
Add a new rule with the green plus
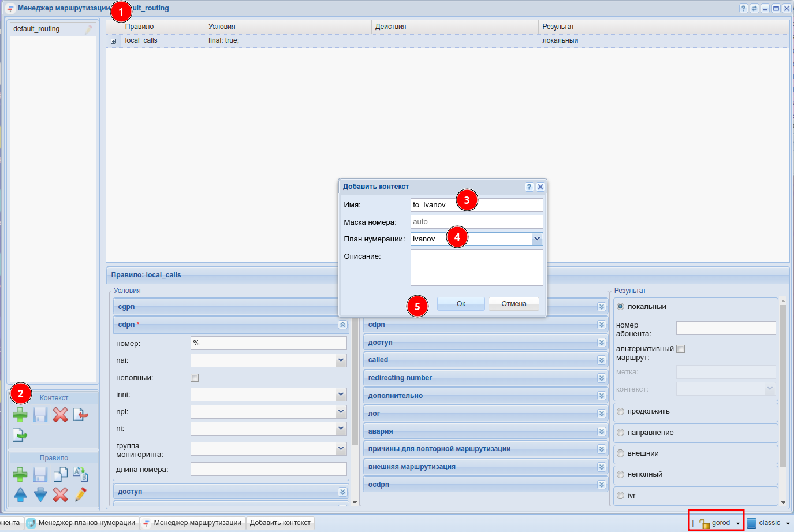click(x=20, y=475)
